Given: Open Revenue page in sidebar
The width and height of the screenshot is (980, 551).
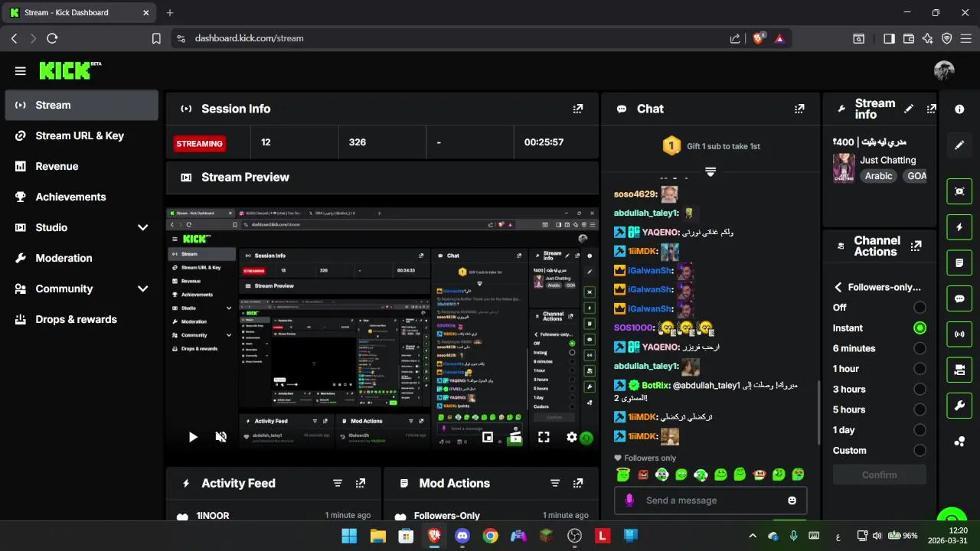Looking at the screenshot, I should pos(82,166).
